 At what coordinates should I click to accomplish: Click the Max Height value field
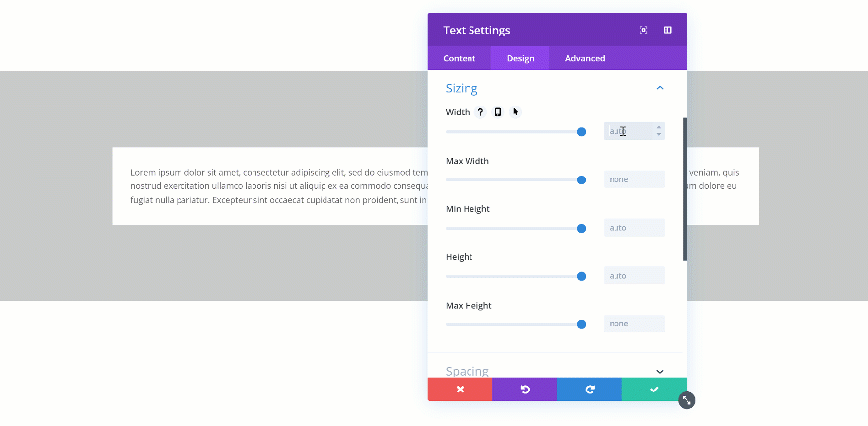click(633, 324)
